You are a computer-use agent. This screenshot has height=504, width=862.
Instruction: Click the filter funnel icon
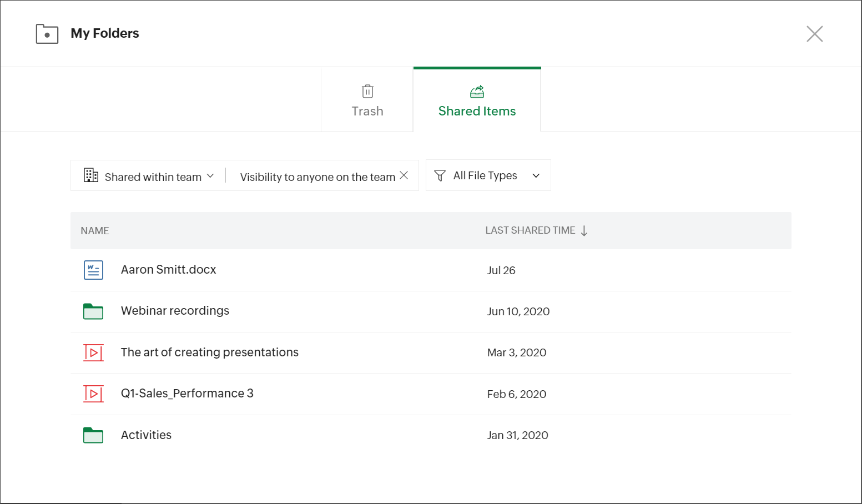(x=440, y=176)
